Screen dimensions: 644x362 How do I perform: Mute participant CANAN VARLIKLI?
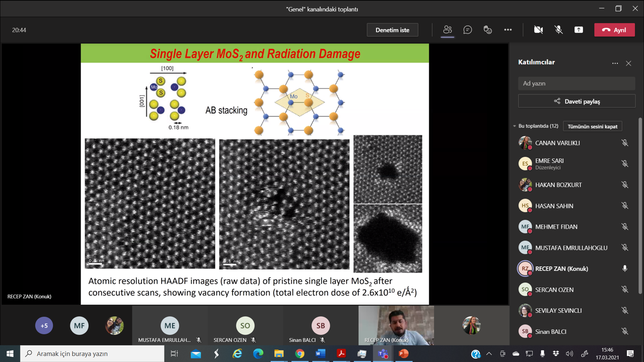click(x=624, y=143)
